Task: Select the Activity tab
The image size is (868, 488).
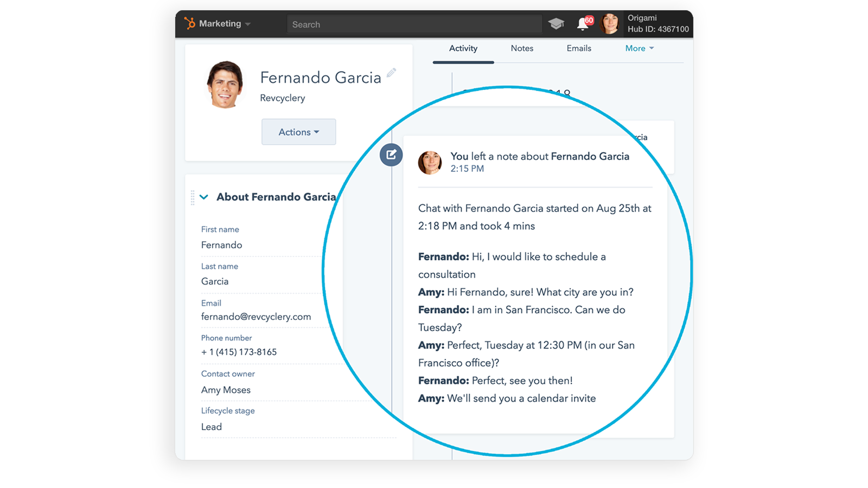Action: click(x=462, y=48)
